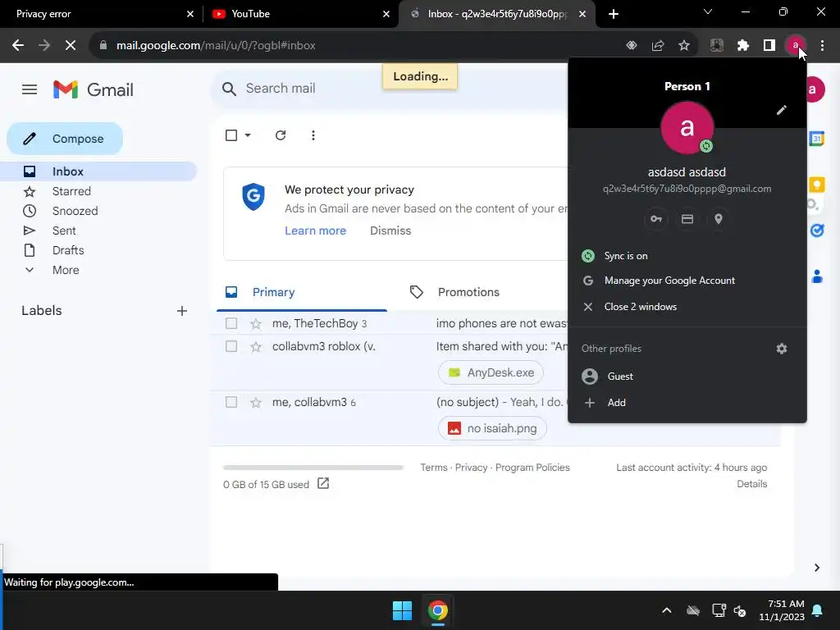Select the me, TheTechBoy email checkbox

231,323
